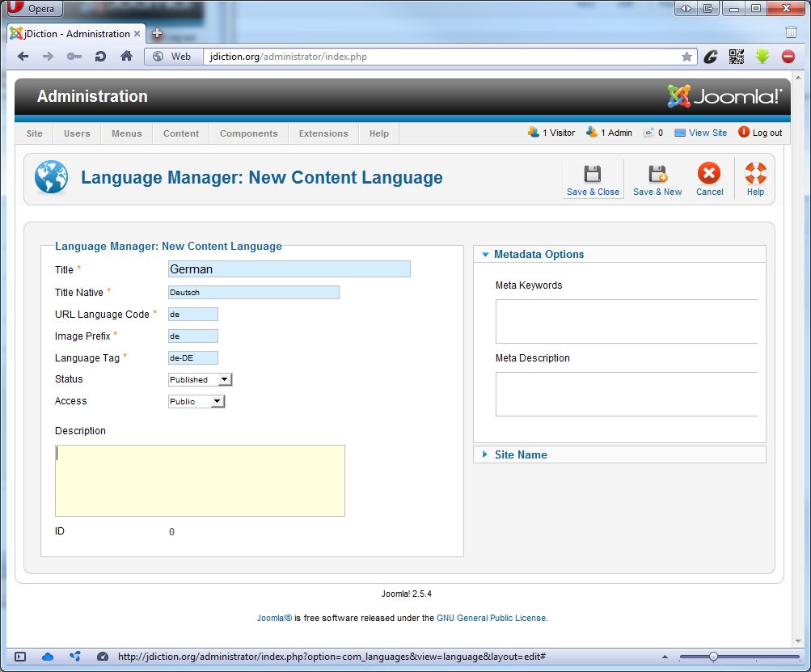Click the browser Home icon

pos(126,57)
